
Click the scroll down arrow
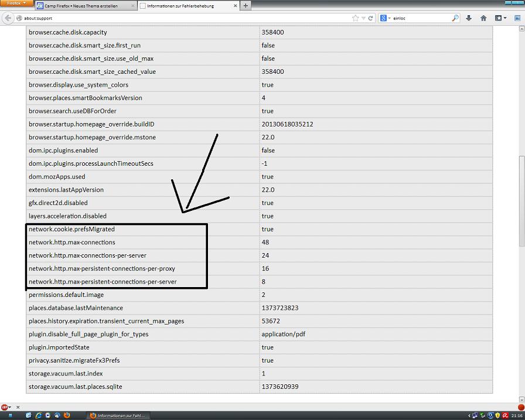click(521, 399)
